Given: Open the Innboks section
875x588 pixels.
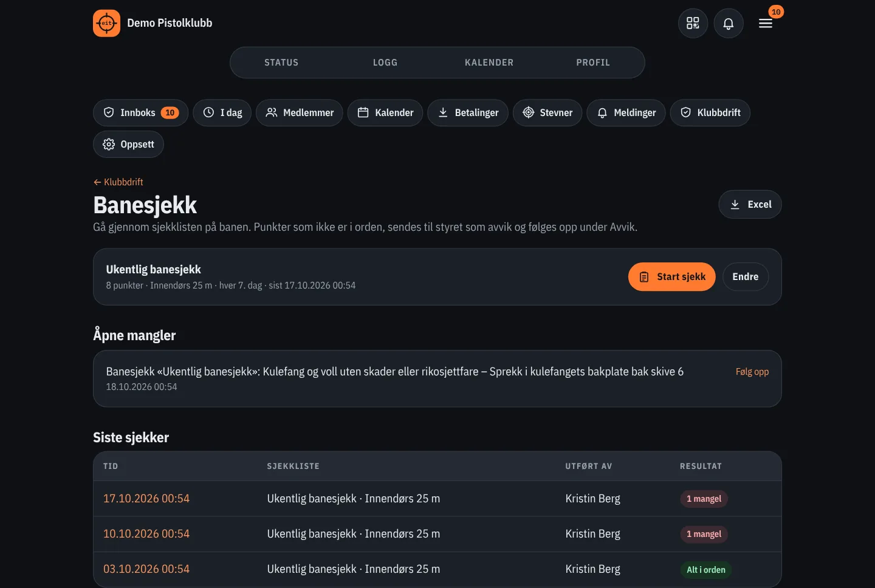Looking at the screenshot, I should tap(140, 112).
